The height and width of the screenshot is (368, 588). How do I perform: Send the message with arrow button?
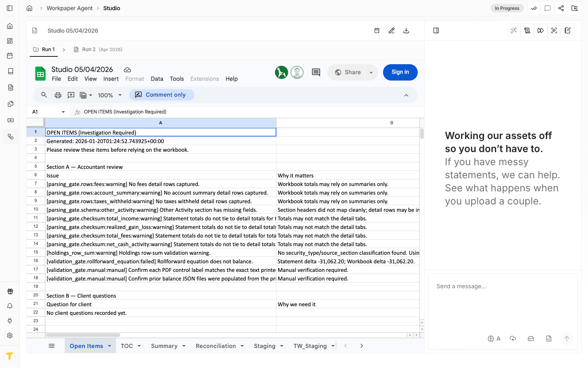567,339
